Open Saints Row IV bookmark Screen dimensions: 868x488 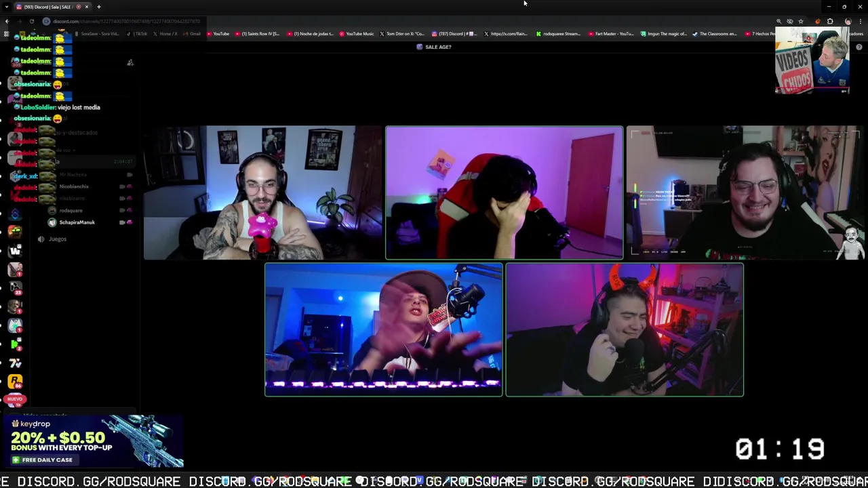[x=257, y=34]
